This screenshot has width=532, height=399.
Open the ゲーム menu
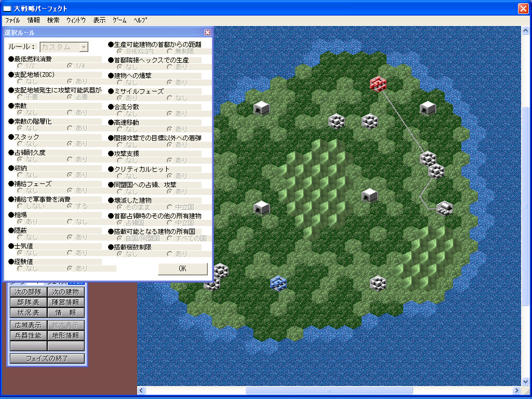[119, 20]
